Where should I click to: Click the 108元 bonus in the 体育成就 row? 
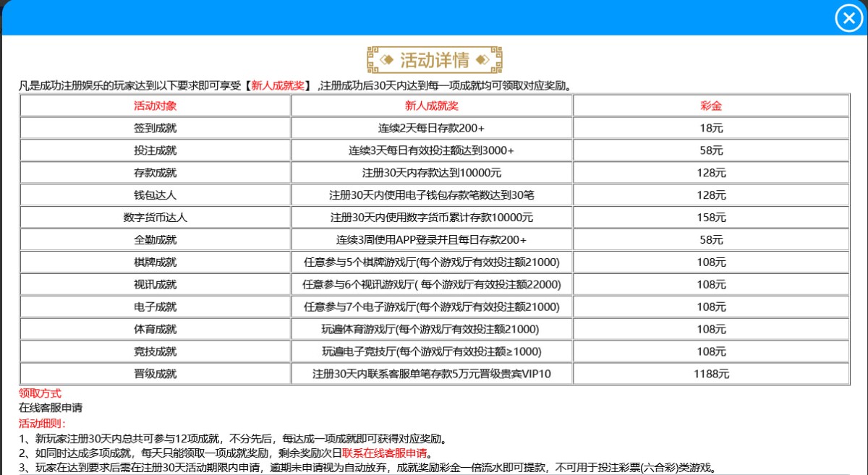pos(711,329)
